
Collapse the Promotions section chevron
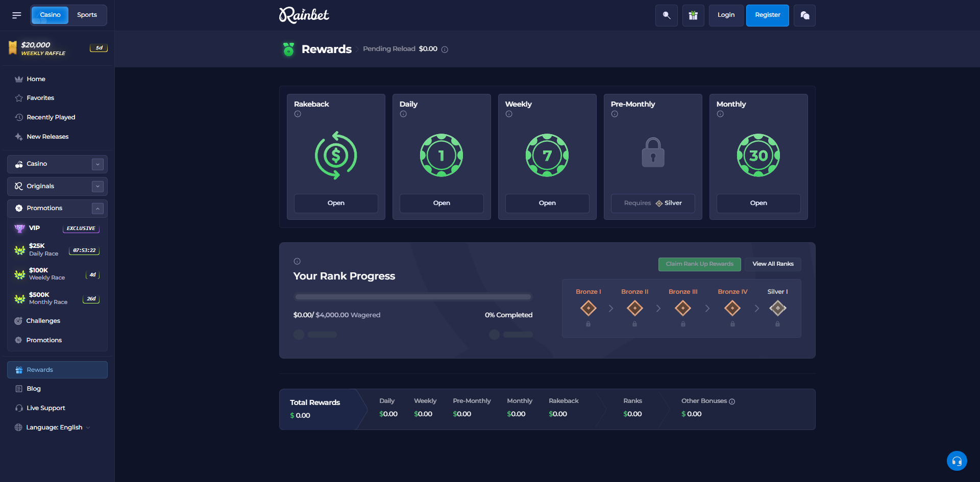point(97,208)
